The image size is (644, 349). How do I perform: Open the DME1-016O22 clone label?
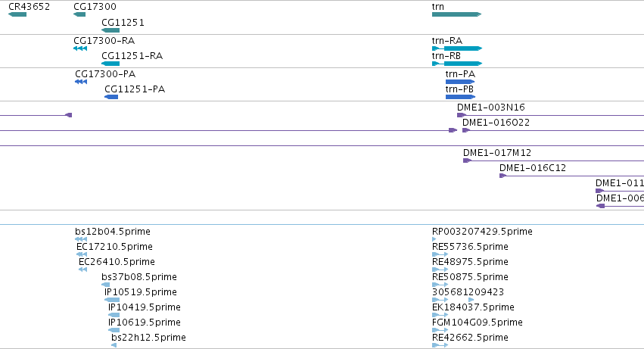click(x=496, y=123)
